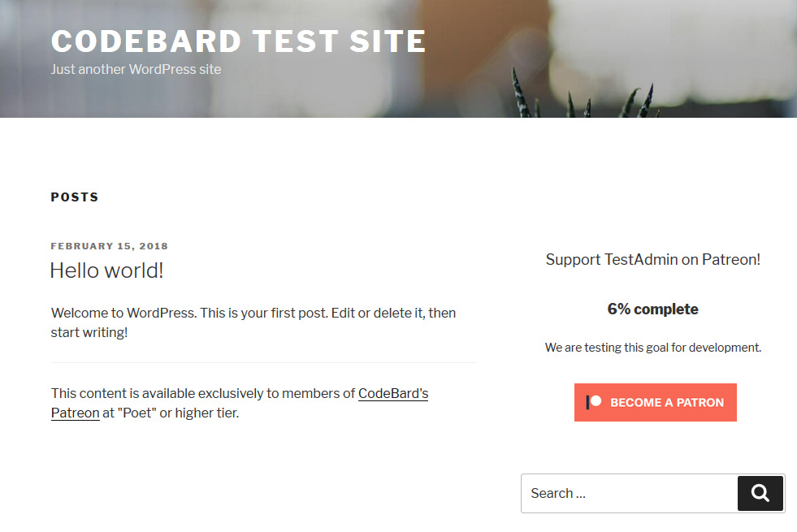Click the goal description about testing for development

[x=653, y=348]
